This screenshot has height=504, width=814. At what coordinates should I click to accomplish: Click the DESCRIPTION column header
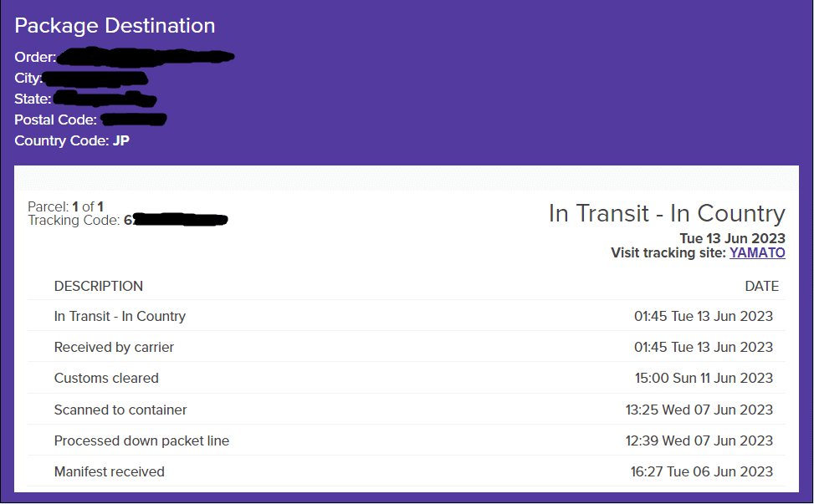coord(99,286)
